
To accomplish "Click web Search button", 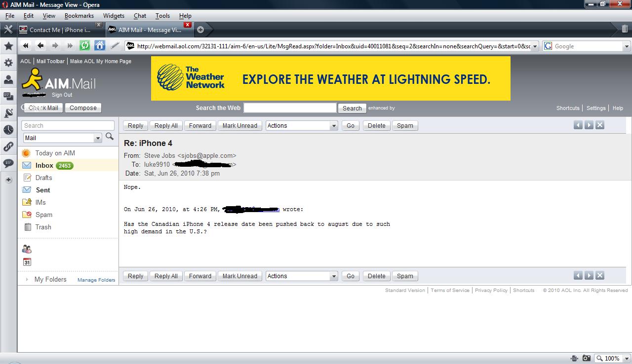I will pos(352,108).
